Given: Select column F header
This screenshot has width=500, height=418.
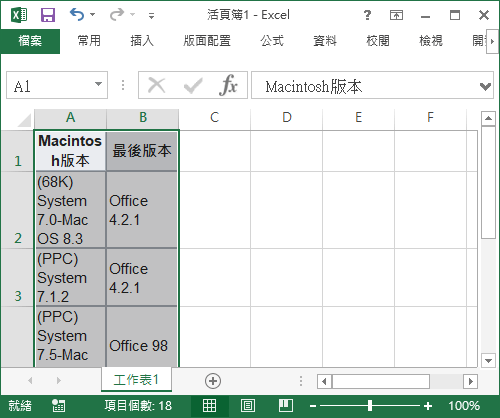Looking at the screenshot, I should [x=431, y=118].
